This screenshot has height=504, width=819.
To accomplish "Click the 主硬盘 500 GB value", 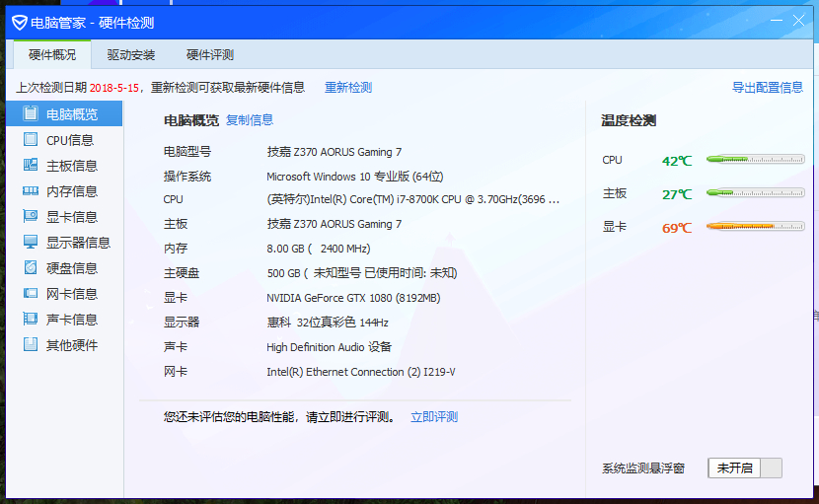I will (x=361, y=273).
